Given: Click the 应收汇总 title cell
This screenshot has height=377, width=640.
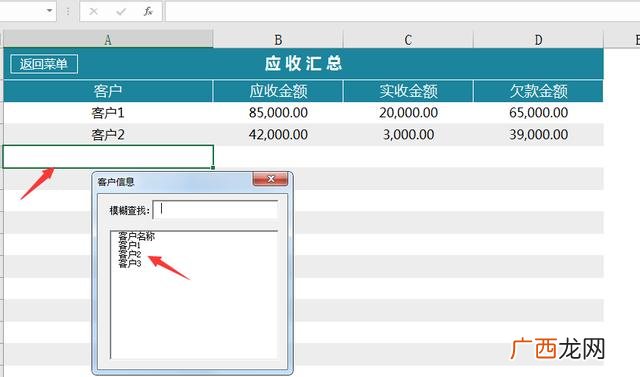Looking at the screenshot, I should [x=303, y=64].
